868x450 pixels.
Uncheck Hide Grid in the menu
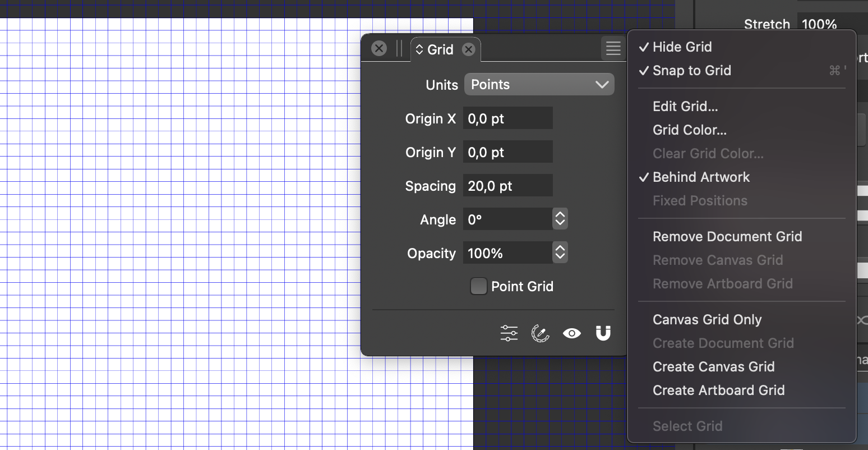point(682,47)
